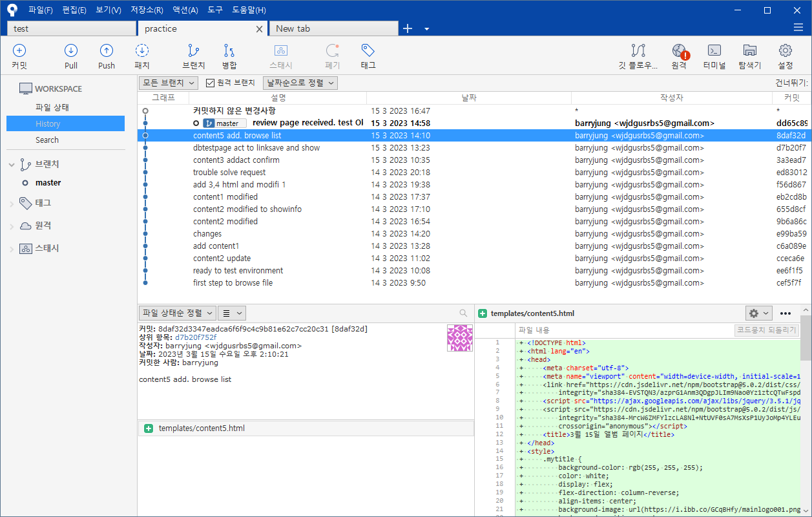
Task: Expand the Stashes (스태시) section
Action: click(11, 249)
